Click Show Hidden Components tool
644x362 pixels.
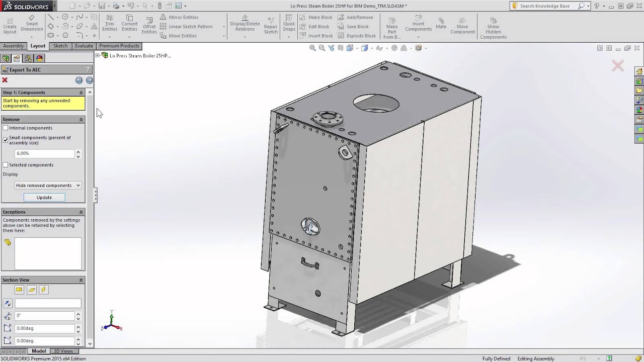pyautogui.click(x=493, y=28)
